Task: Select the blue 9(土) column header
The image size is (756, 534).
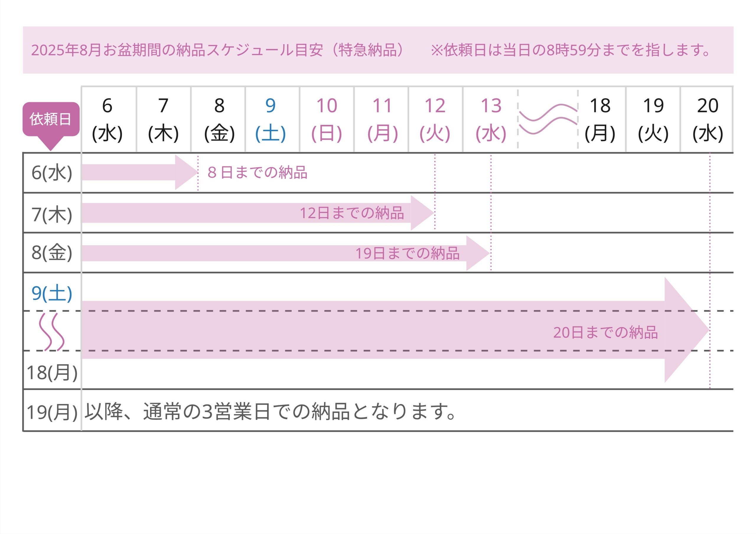Action: (x=271, y=119)
